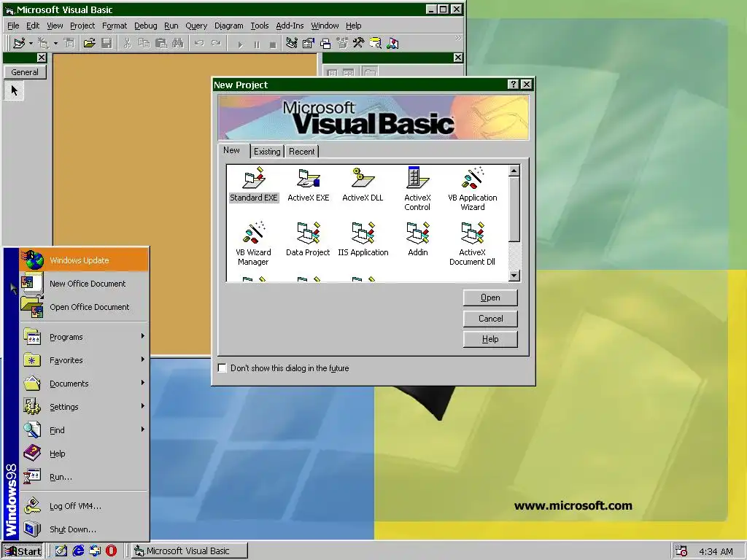This screenshot has height=560, width=747.
Task: Click Cancel in the New Project dialog
Action: click(490, 319)
